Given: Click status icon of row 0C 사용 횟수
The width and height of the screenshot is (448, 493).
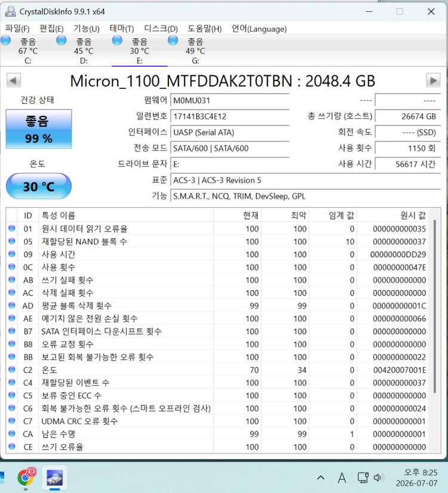Looking at the screenshot, I should [x=12, y=267].
